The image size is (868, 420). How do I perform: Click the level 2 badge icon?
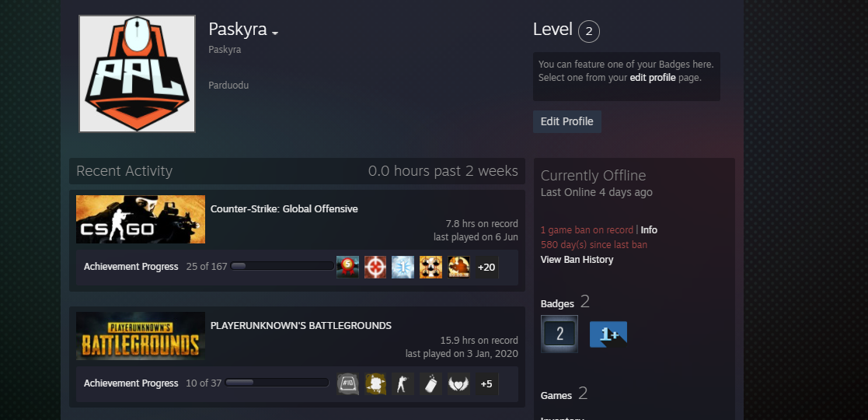tap(559, 334)
